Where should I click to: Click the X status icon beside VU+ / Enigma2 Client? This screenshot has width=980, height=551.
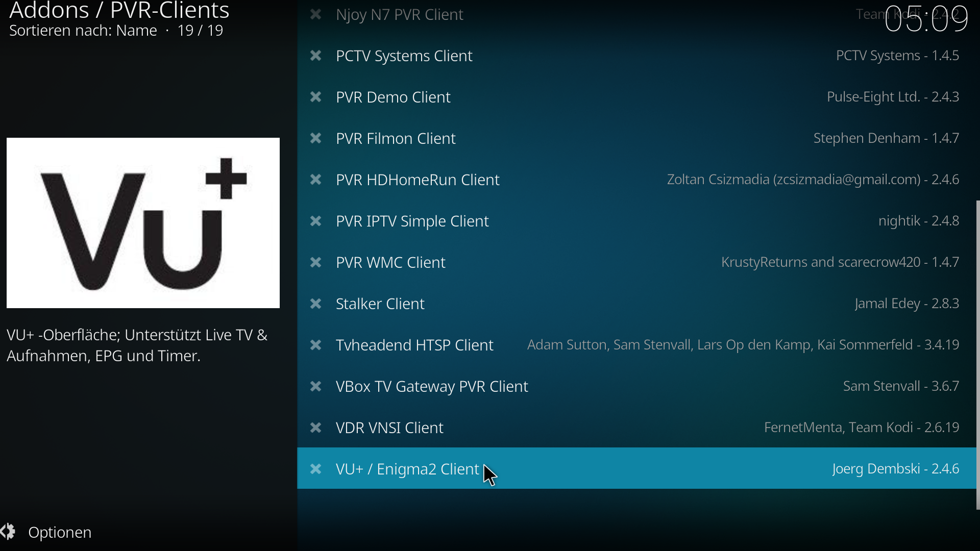click(x=316, y=469)
